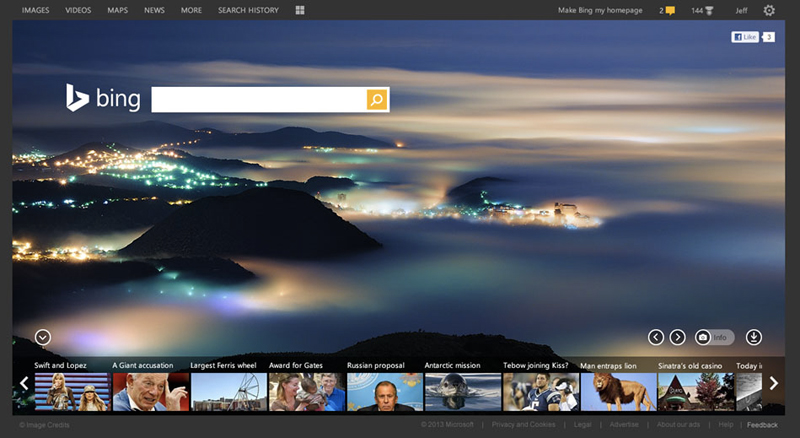Download today's background image

tap(754, 337)
